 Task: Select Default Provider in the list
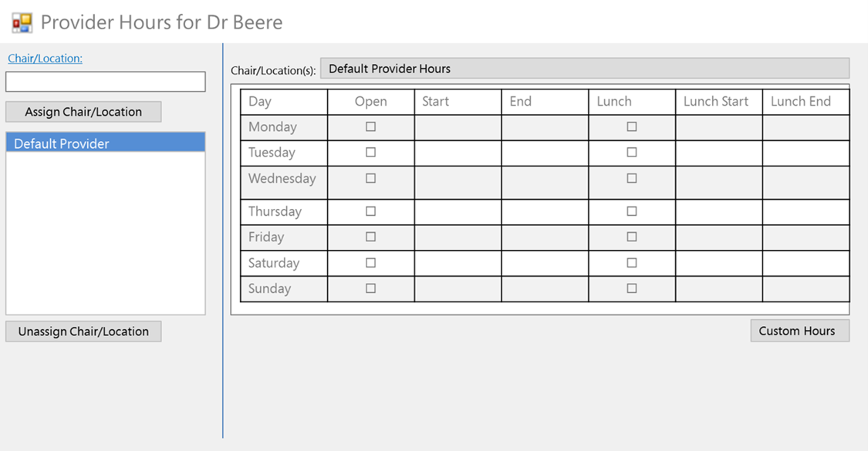(106, 143)
